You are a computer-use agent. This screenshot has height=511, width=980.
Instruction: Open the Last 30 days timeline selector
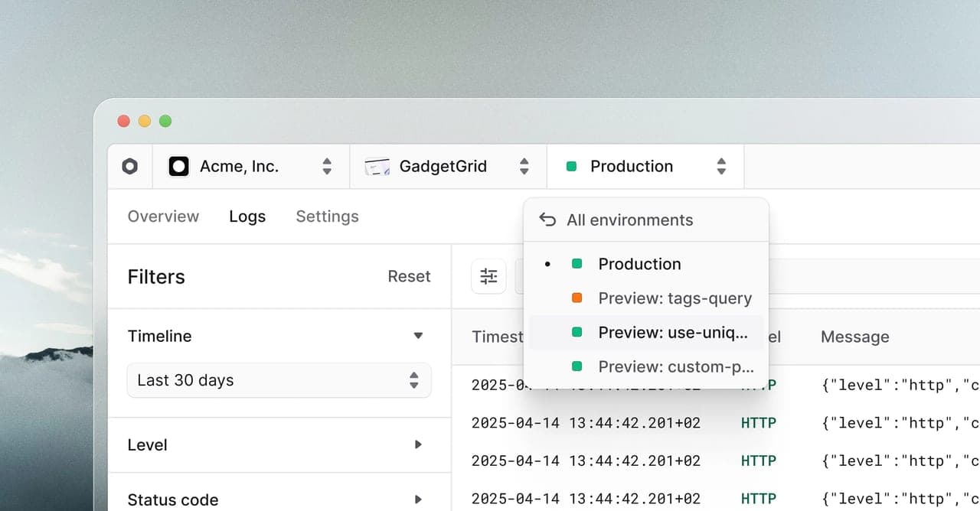point(279,380)
